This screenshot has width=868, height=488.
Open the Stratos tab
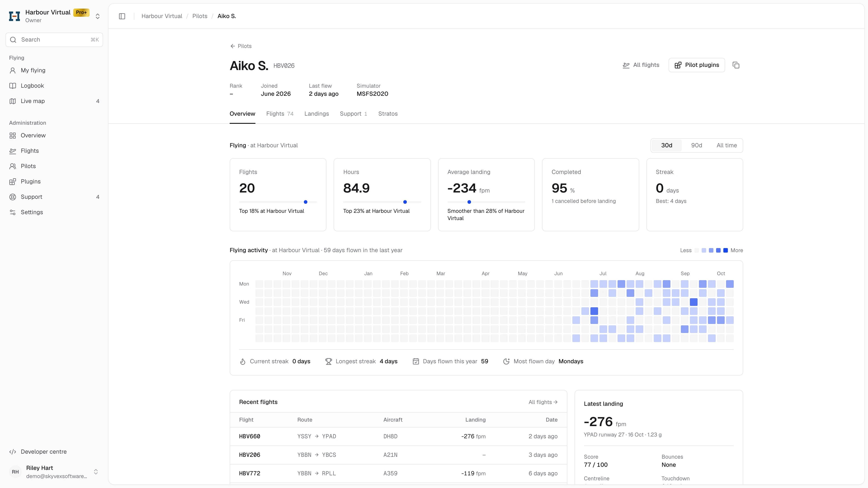coord(388,114)
